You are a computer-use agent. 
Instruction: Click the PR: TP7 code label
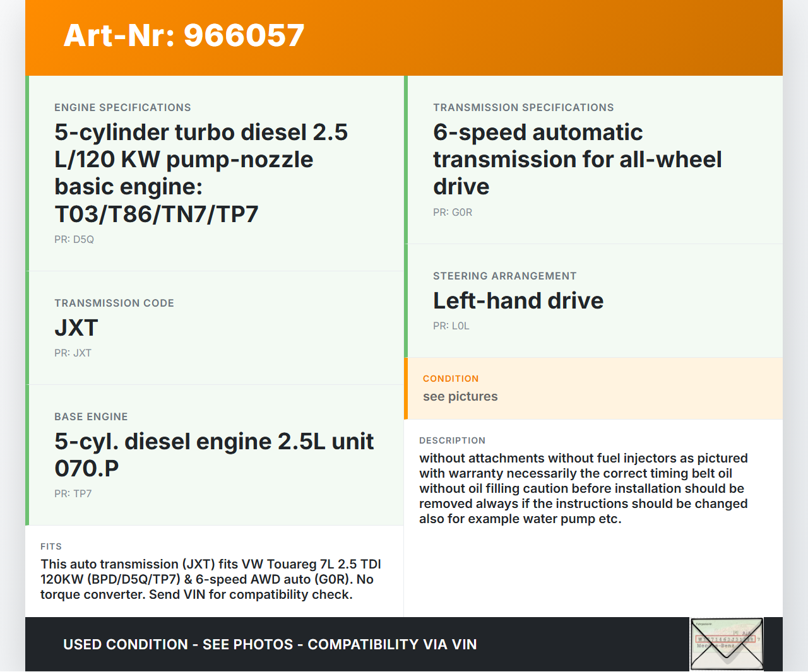73,494
